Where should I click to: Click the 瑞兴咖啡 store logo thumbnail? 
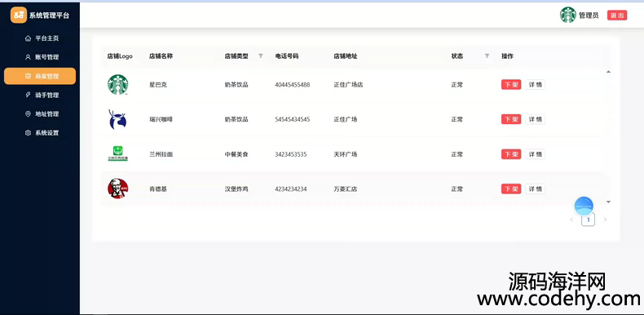pos(117,119)
